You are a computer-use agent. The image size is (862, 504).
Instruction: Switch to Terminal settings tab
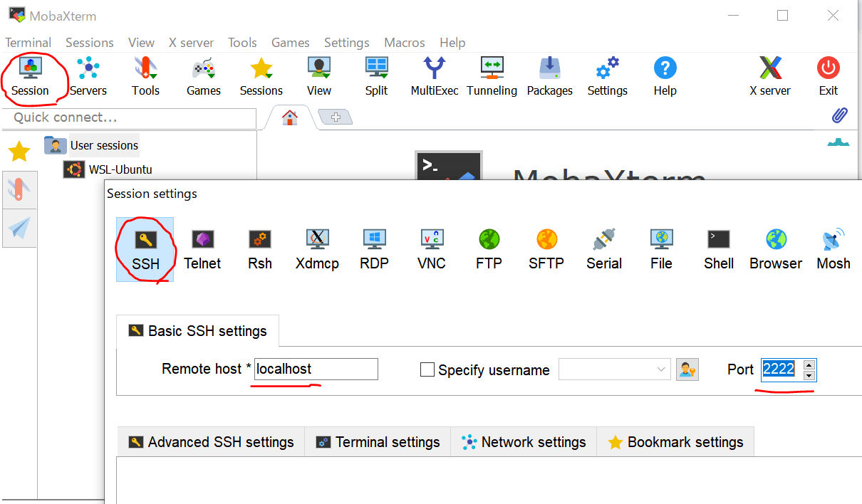coord(378,442)
